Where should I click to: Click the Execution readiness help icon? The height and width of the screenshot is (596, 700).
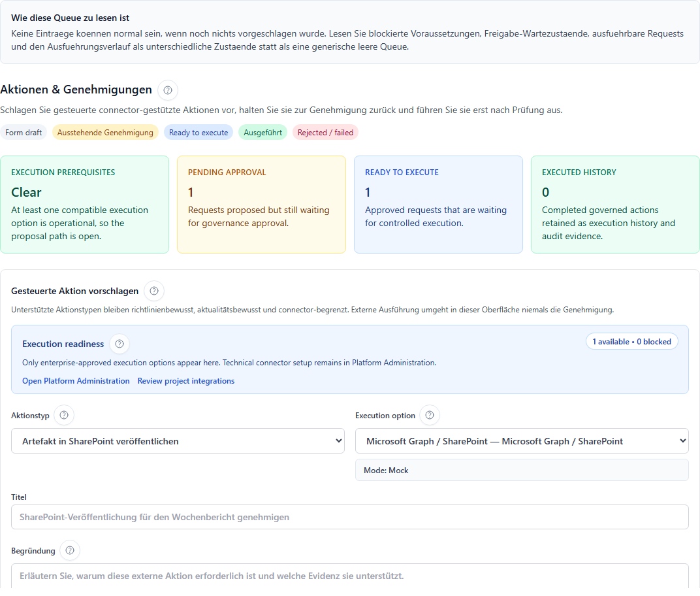tap(119, 344)
